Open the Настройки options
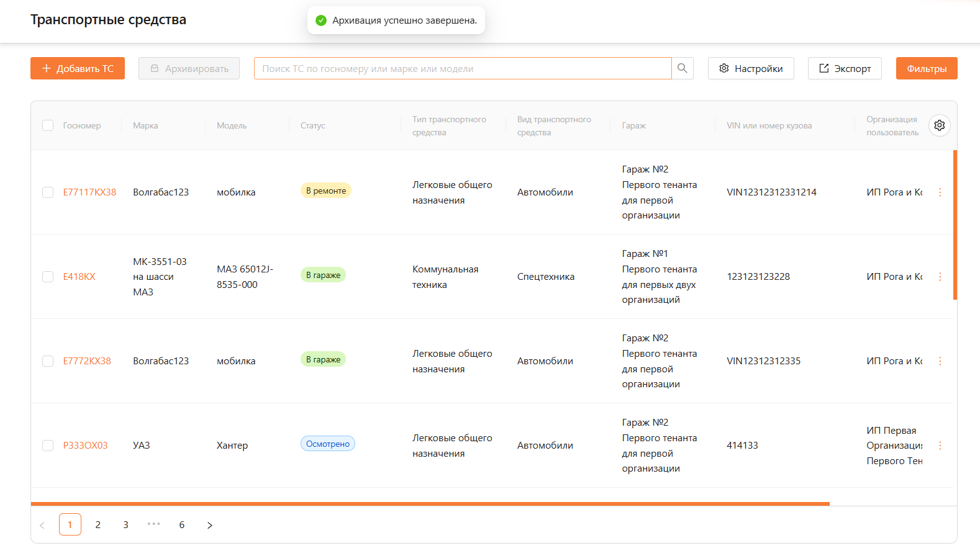Image resolution: width=980 pixels, height=556 pixels. click(750, 68)
